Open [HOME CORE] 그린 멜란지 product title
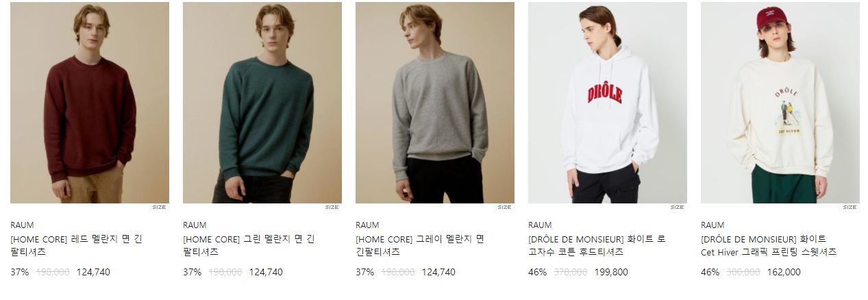868x300 pixels. tap(249, 245)
